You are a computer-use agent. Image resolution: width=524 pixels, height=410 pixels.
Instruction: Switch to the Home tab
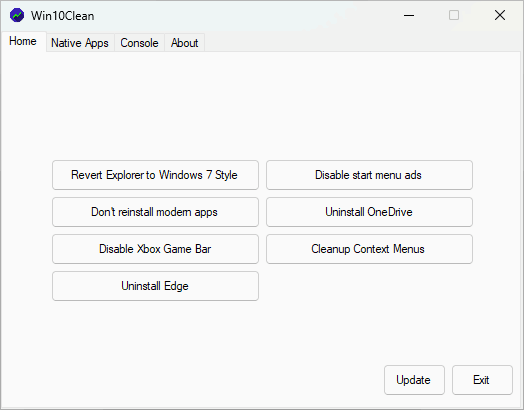(x=23, y=41)
